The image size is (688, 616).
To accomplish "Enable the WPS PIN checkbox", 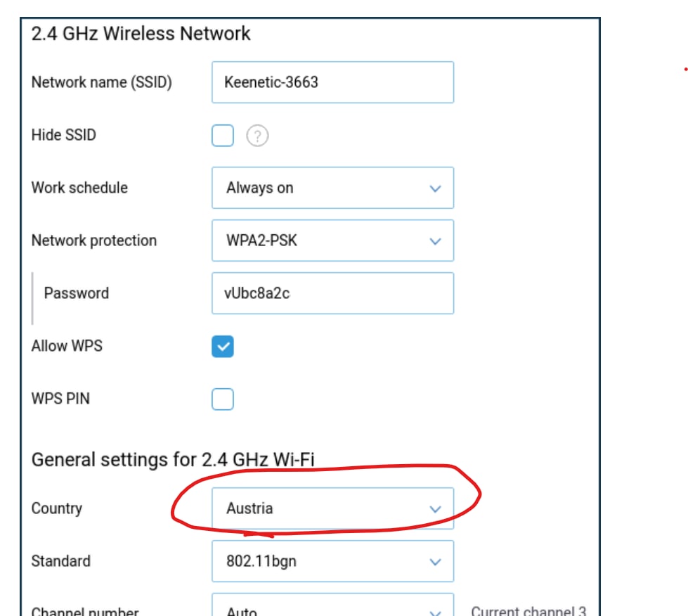I will click(223, 399).
